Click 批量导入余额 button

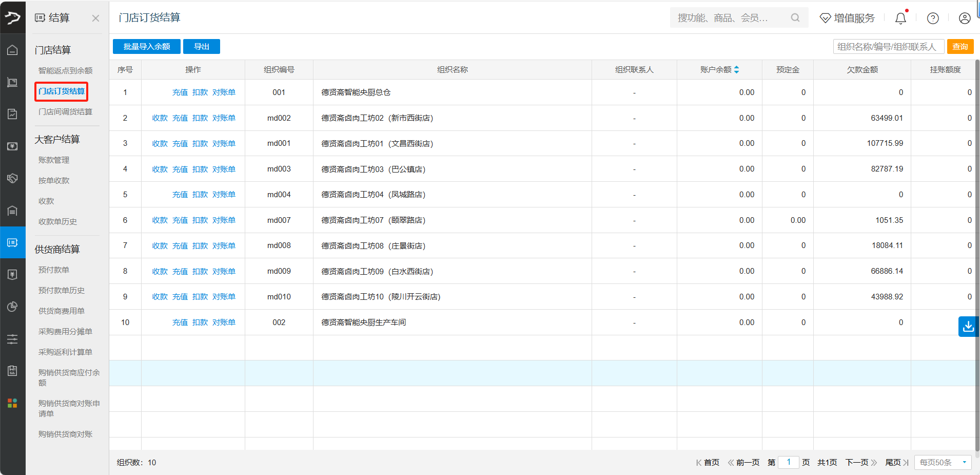point(147,47)
